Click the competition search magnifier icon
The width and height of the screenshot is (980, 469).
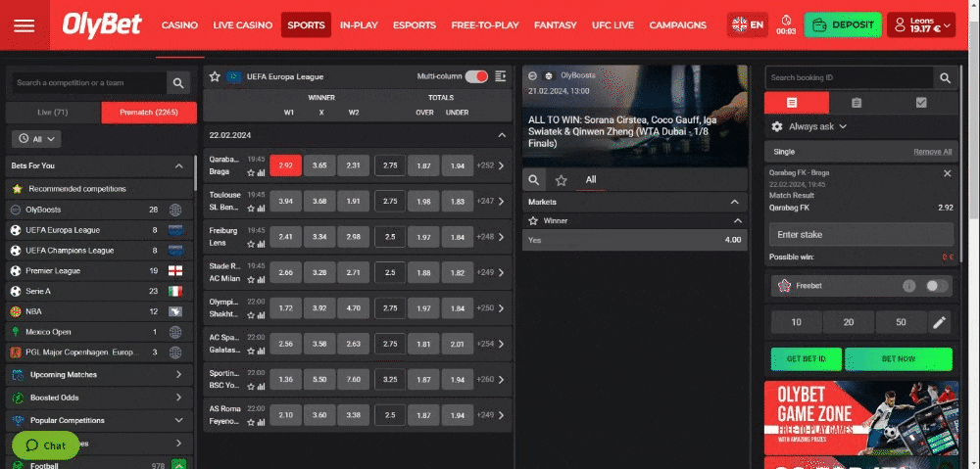(x=177, y=83)
